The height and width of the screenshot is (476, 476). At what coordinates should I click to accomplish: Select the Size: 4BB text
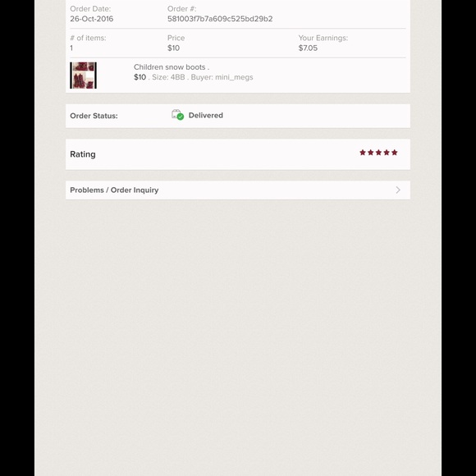coord(168,77)
